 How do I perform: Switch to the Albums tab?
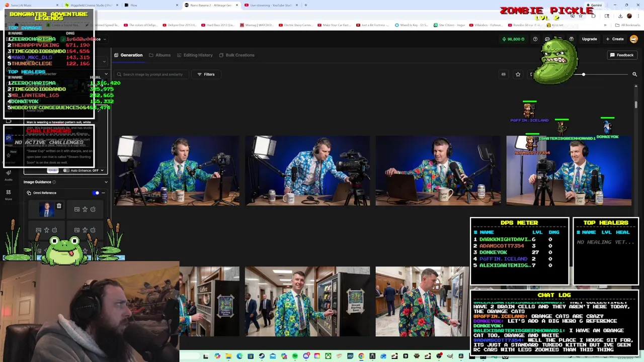click(x=159, y=55)
